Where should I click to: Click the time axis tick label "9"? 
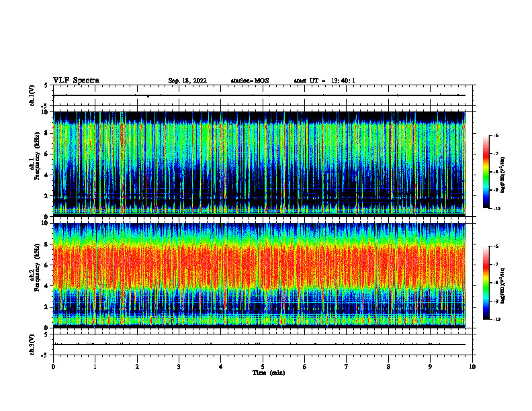tap(430, 367)
